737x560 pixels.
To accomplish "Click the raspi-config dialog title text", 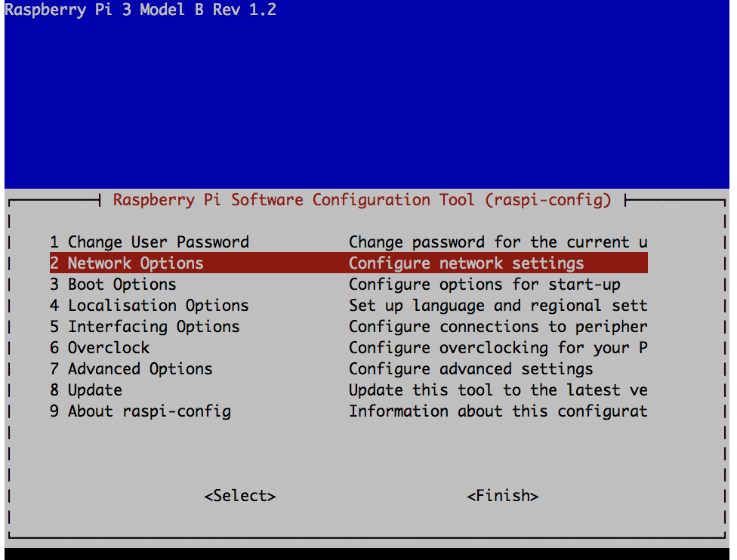I will pos(362,200).
